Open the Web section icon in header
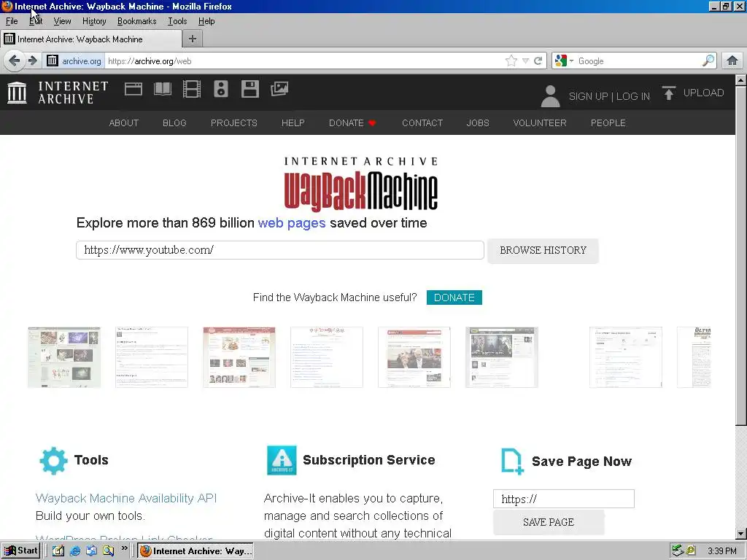Image resolution: width=747 pixels, height=560 pixels. (x=133, y=89)
